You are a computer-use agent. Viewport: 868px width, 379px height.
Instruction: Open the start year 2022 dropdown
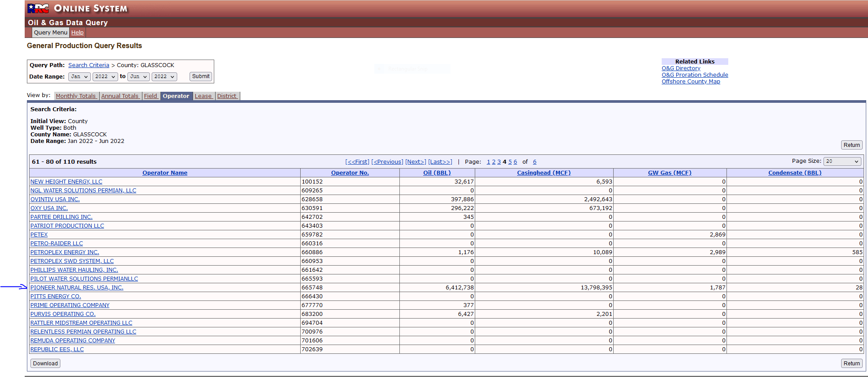point(105,77)
